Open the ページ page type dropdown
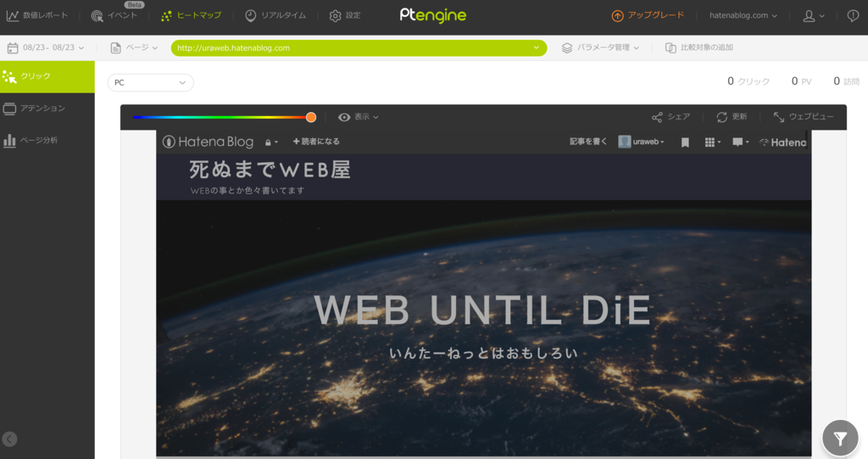 pyautogui.click(x=134, y=48)
